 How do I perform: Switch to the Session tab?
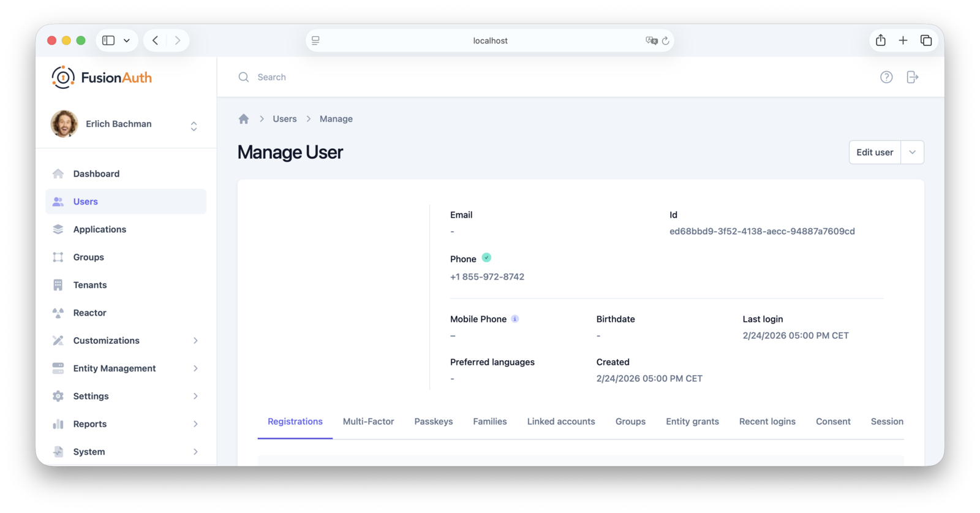887,422
